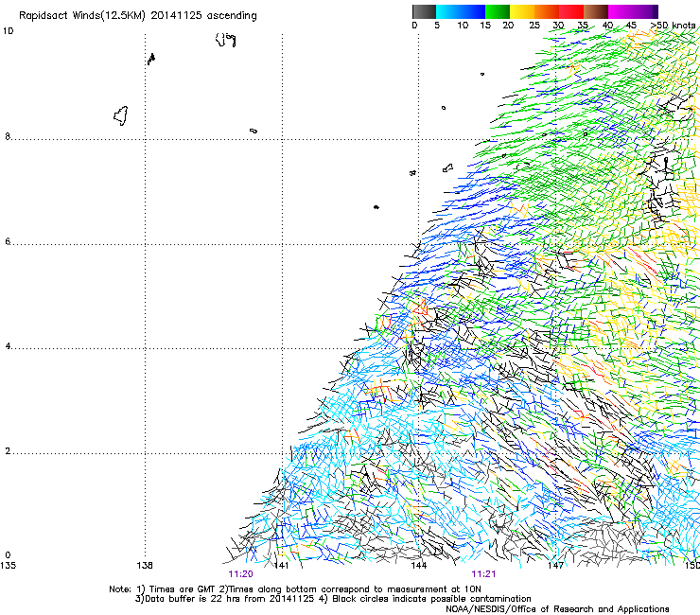Choose the orange 25-30 knots legend segment
Image resolution: width=700 pixels, height=615 pixels.
tap(547, 11)
